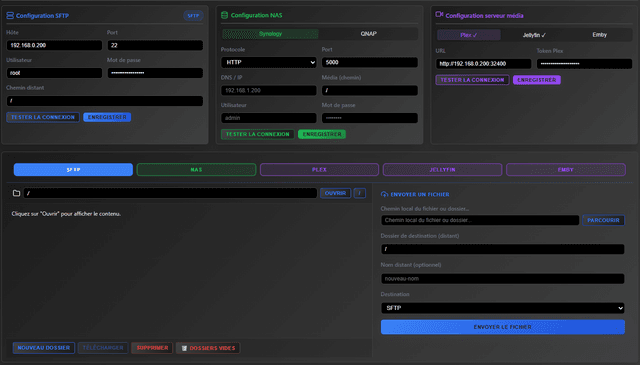Image resolution: width=640 pixels, height=365 pixels.
Task: Click the green Enregistrer NAS button
Action: [322, 134]
